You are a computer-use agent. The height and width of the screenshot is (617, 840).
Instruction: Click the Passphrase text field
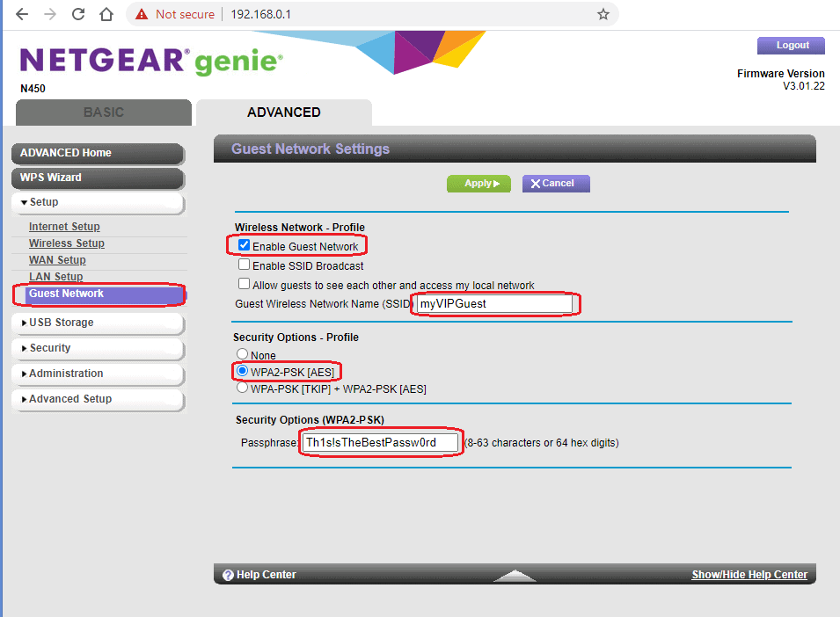[x=380, y=442]
